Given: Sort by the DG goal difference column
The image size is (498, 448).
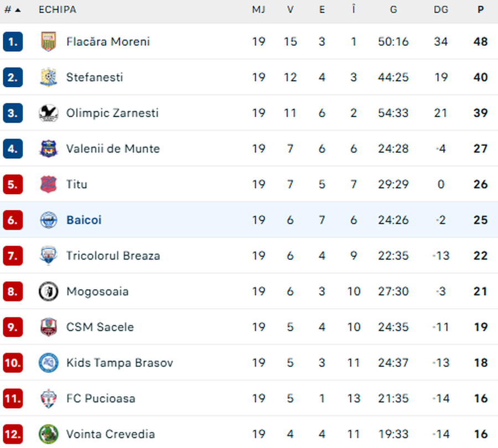Looking at the screenshot, I should tap(441, 9).
